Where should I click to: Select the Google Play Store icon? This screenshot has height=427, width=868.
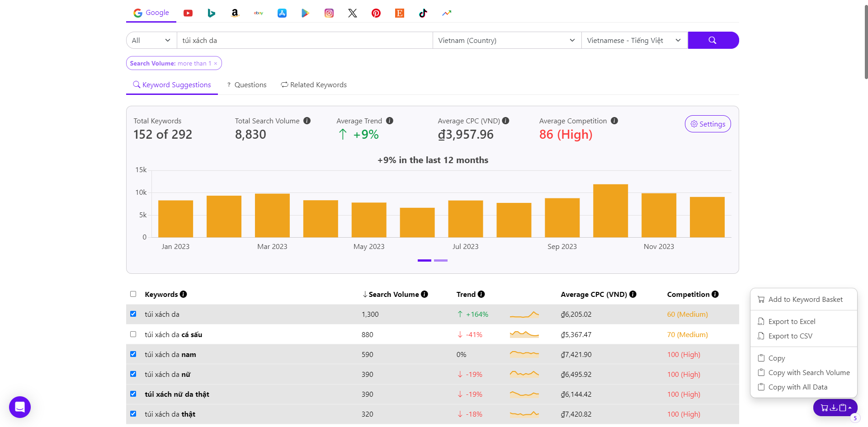(306, 13)
